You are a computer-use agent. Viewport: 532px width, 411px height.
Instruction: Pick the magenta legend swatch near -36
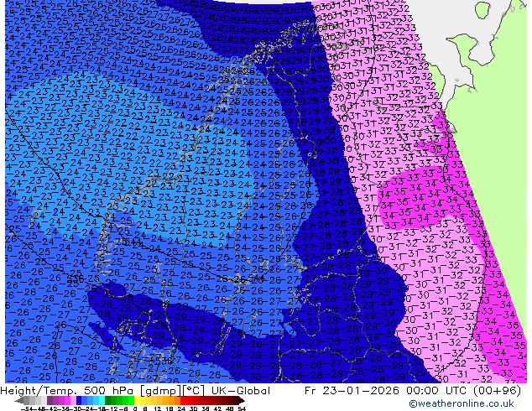67,400
